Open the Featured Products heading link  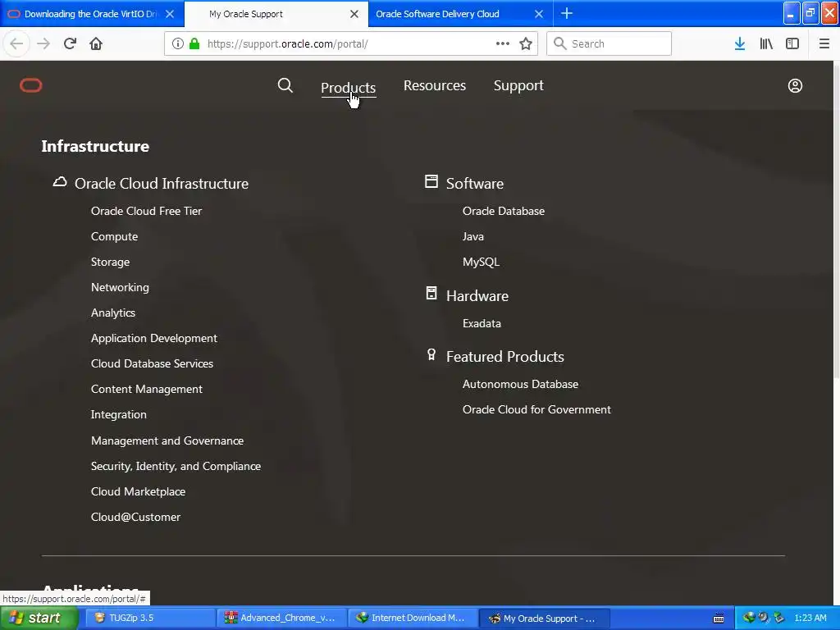point(505,357)
